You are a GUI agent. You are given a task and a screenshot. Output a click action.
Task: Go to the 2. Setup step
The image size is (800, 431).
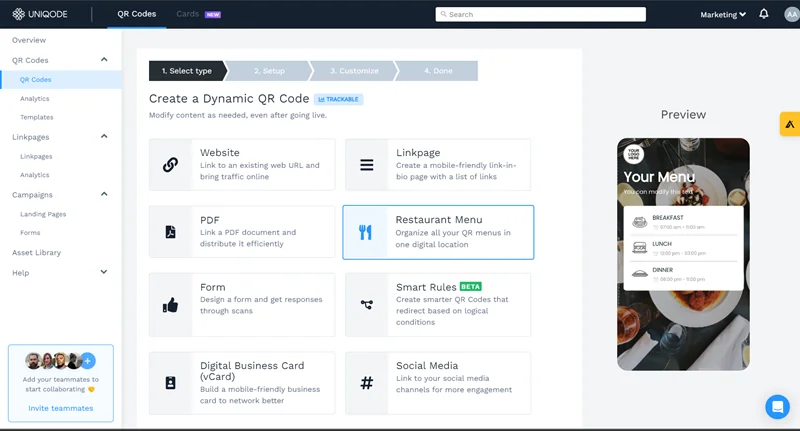269,71
